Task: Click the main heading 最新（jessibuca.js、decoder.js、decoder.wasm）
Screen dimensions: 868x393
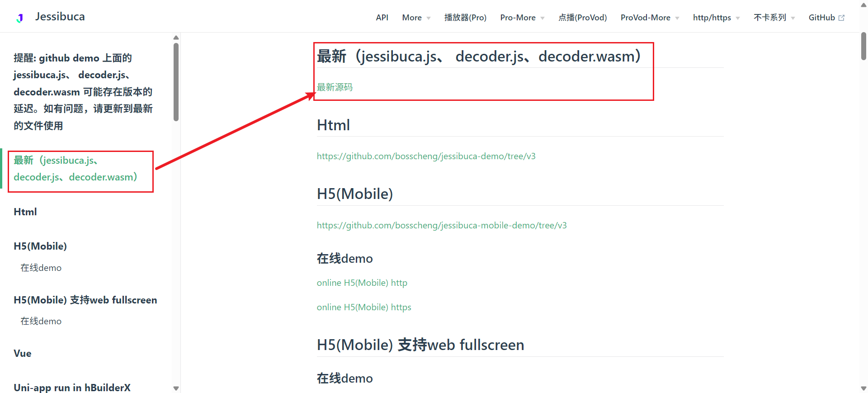Action: (x=478, y=57)
